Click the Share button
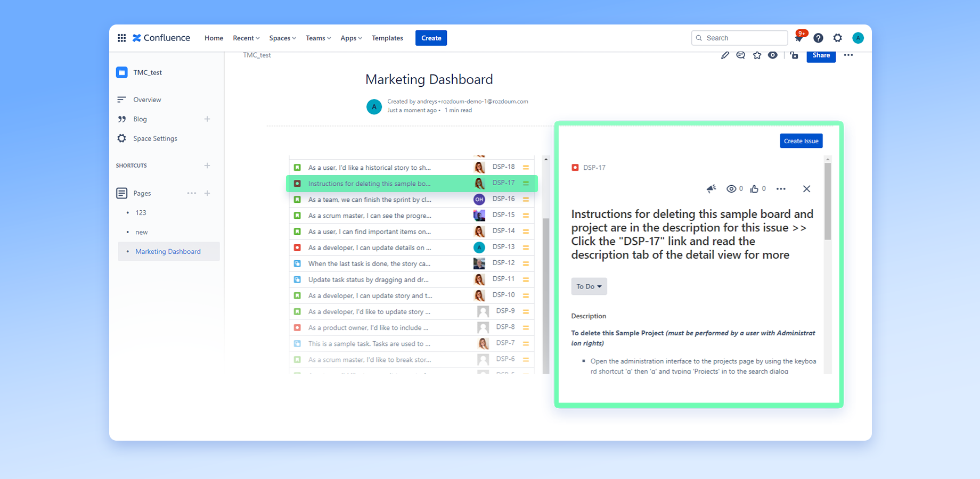The width and height of the screenshot is (980, 479). coord(821,55)
